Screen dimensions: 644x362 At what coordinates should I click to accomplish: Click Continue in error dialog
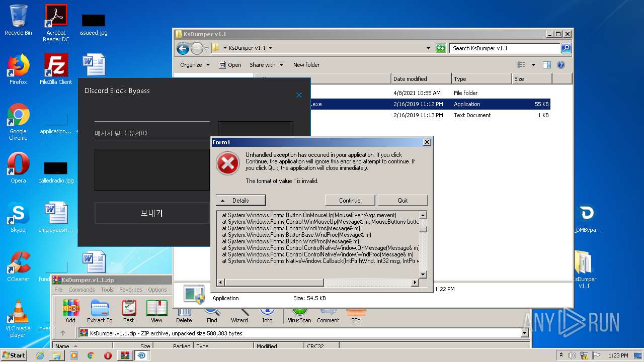click(x=350, y=200)
